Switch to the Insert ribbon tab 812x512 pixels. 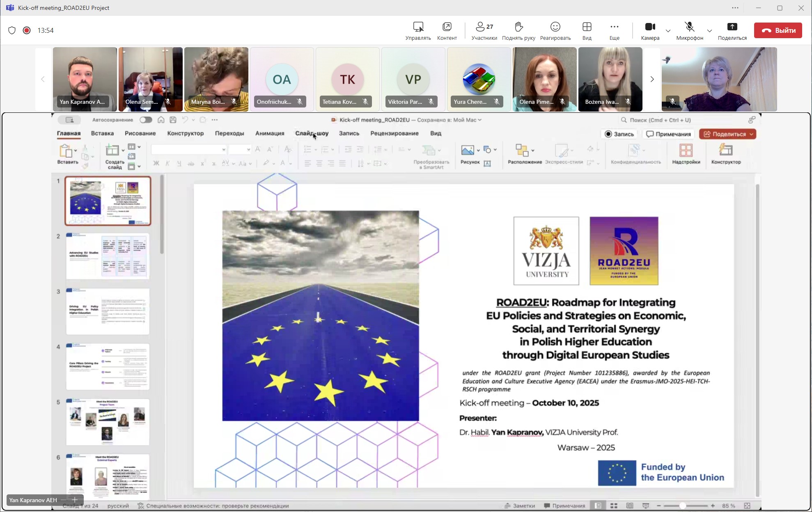102,133
